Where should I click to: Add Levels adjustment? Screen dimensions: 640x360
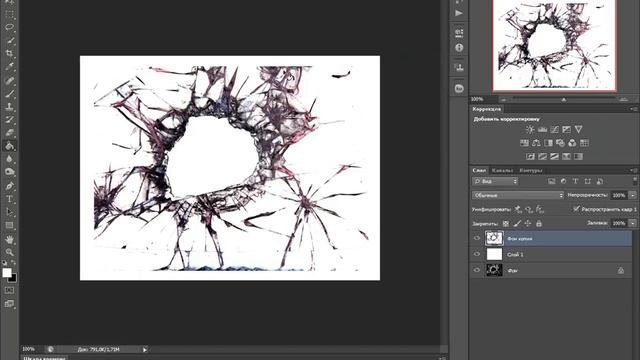pos(542,129)
